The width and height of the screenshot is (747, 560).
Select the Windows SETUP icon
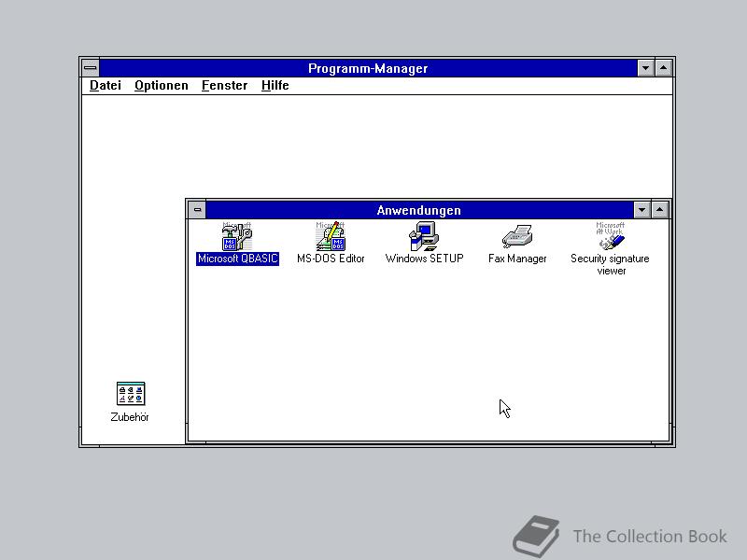[424, 237]
